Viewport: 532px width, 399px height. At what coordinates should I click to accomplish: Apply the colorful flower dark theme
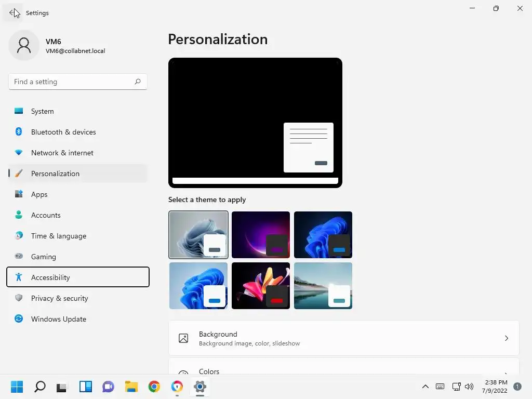click(x=261, y=286)
